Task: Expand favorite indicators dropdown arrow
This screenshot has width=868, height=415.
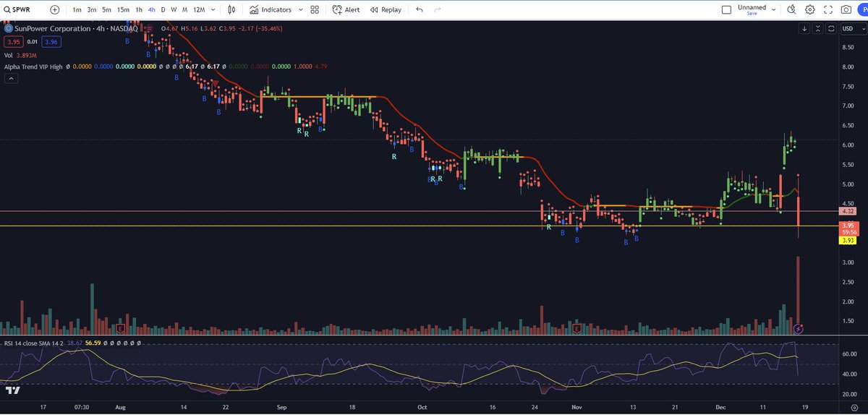Action: (299, 10)
